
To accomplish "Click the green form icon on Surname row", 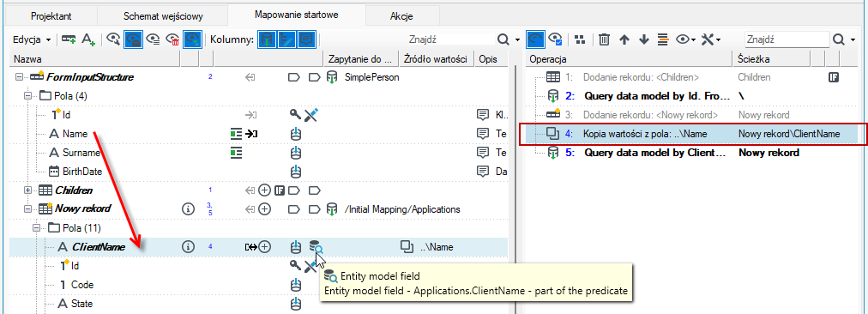I will [x=237, y=153].
